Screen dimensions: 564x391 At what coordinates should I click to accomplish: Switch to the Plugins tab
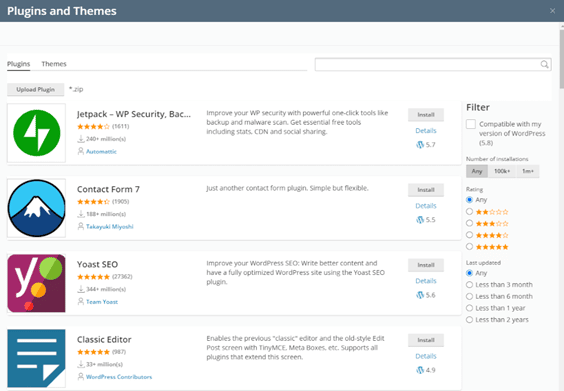[x=19, y=64]
